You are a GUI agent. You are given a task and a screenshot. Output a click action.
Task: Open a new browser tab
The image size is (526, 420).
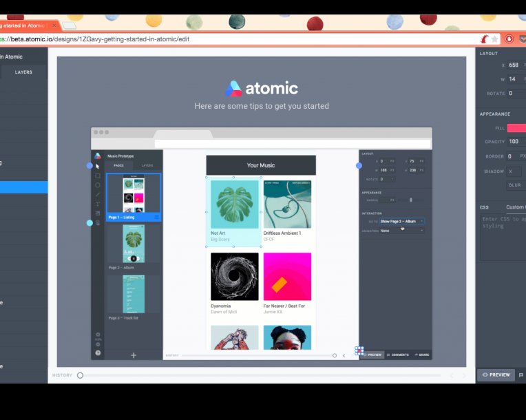click(x=70, y=25)
